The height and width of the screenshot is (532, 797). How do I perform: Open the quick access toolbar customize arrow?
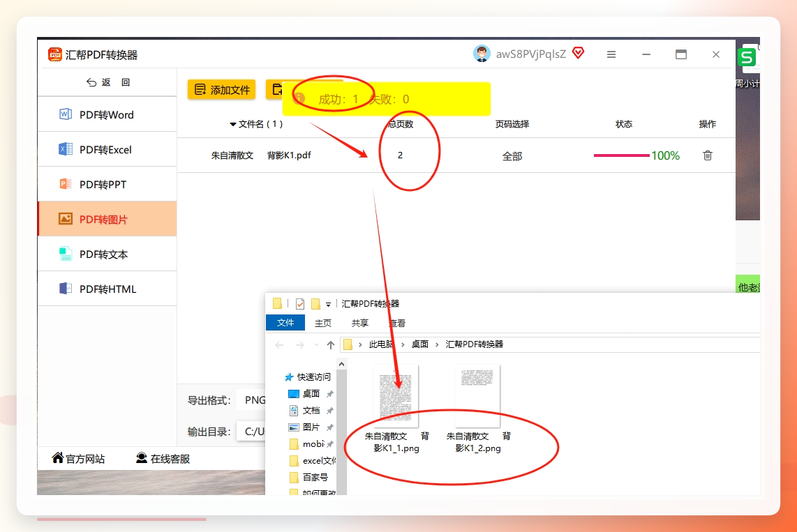328,305
